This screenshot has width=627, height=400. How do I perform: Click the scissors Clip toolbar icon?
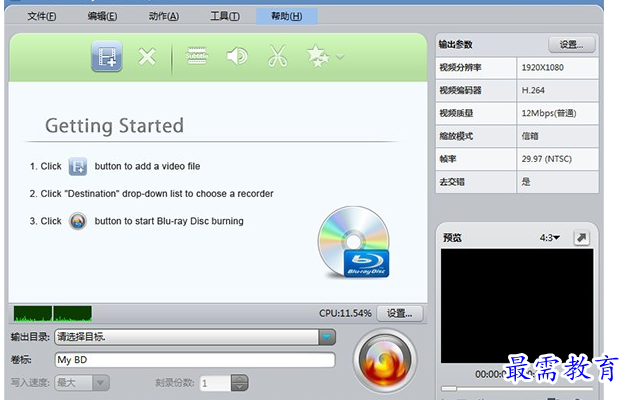point(278,56)
